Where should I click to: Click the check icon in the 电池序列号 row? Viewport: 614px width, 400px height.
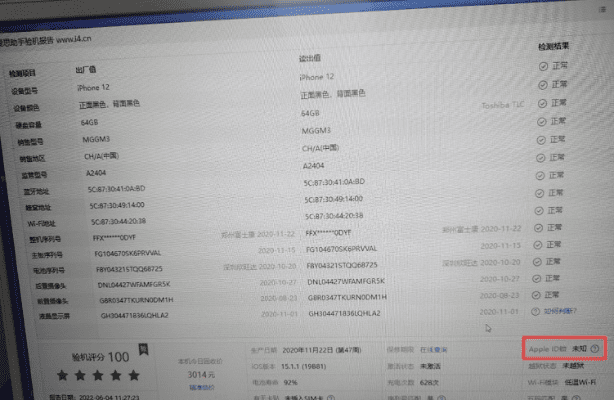click(537, 262)
